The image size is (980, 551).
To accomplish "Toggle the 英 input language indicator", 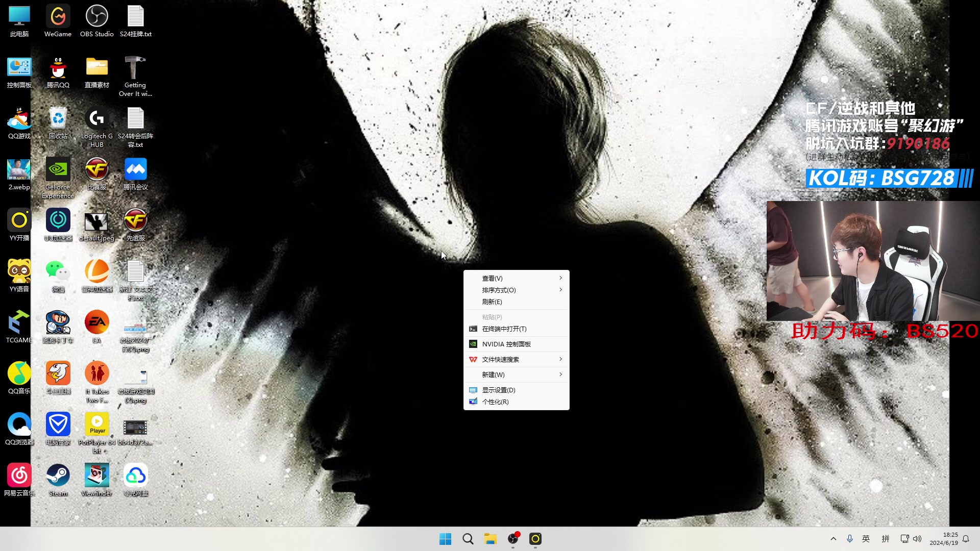I will pos(866,539).
